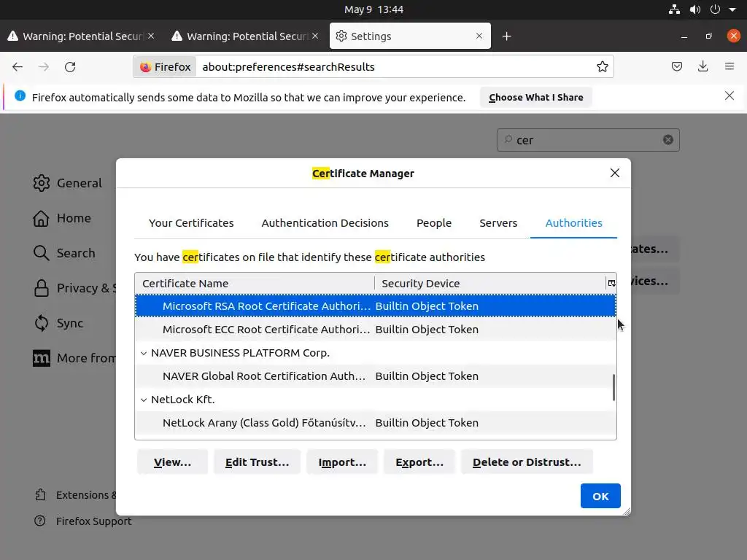The height and width of the screenshot is (560, 747).
Task: Click the More from Mozilla icon
Action: [42, 358]
